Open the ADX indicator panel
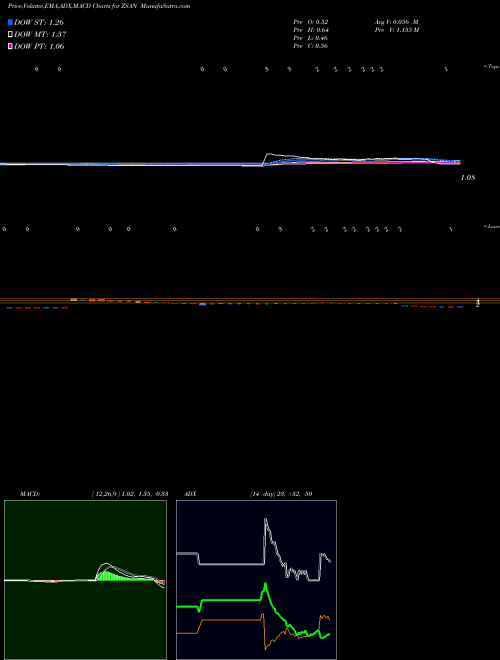Image resolution: width=500 pixels, height=660 pixels. [x=256, y=580]
